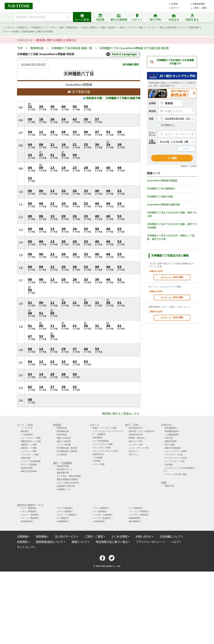Open the ログイン link
Image resolution: width=214 pixels, height=644 pixels.
pos(175,8)
